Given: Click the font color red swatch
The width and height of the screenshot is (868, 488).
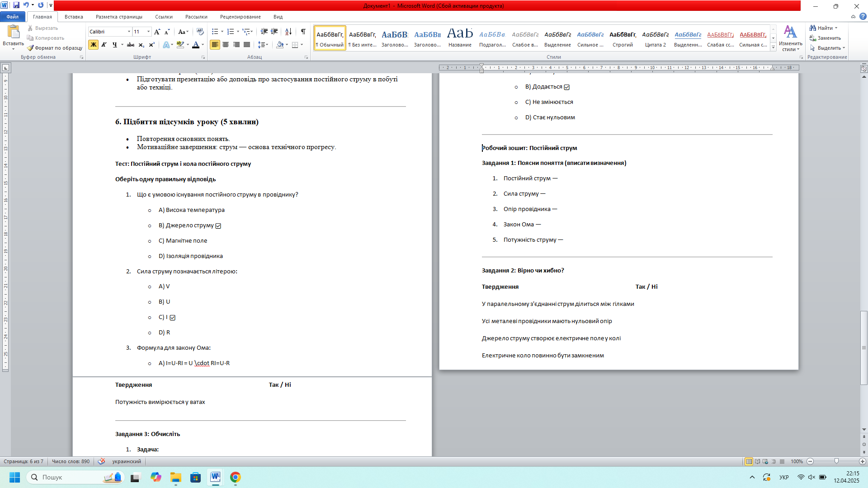Looking at the screenshot, I should [196, 45].
